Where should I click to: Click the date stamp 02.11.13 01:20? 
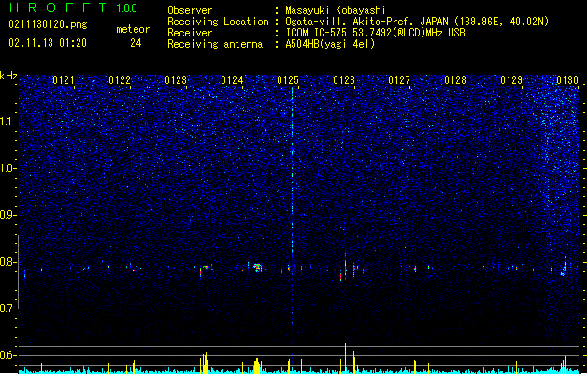48,43
